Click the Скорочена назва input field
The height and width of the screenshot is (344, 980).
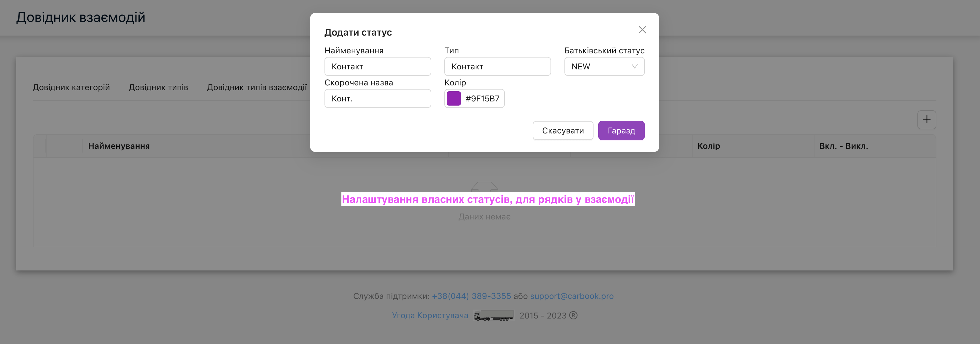click(x=377, y=98)
